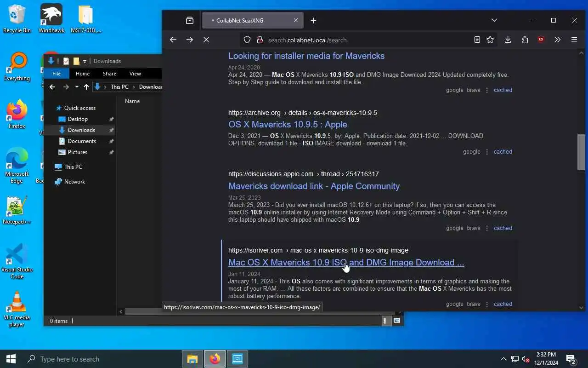This screenshot has width=588, height=368.
Task: Open the View ribbon tab in Explorer
Action: [135, 74]
